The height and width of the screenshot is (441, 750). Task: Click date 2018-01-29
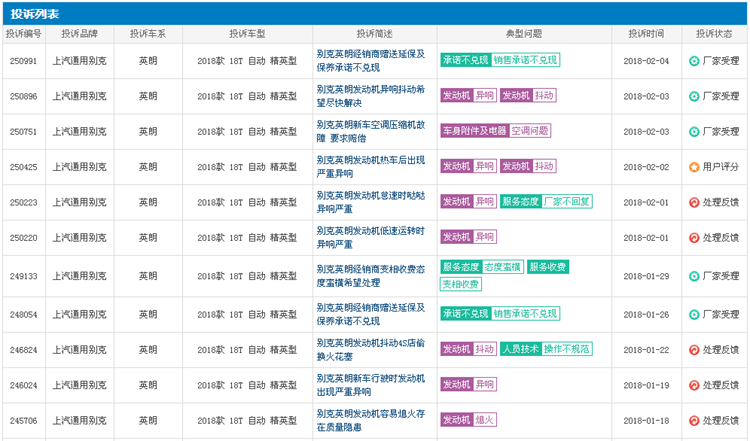[x=646, y=276]
